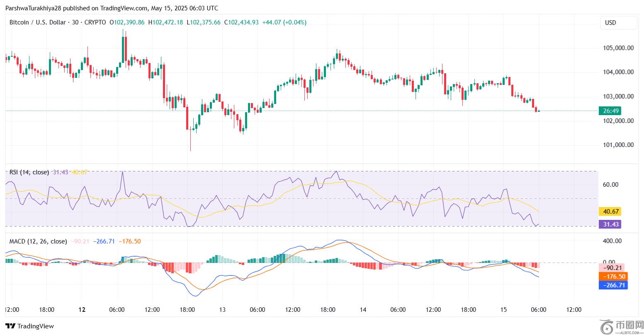Click the purple RSI value label 31.43
This screenshot has width=644, height=335.
612,224
